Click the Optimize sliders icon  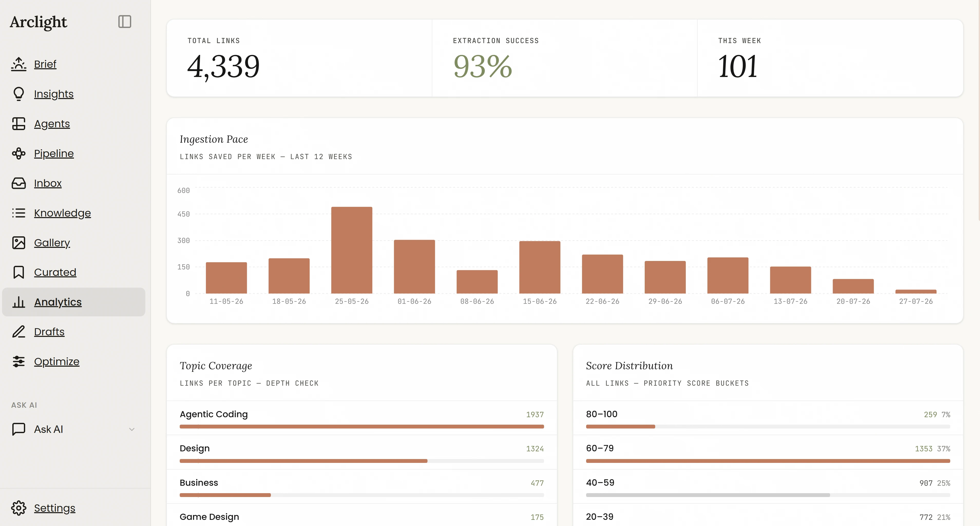19,361
